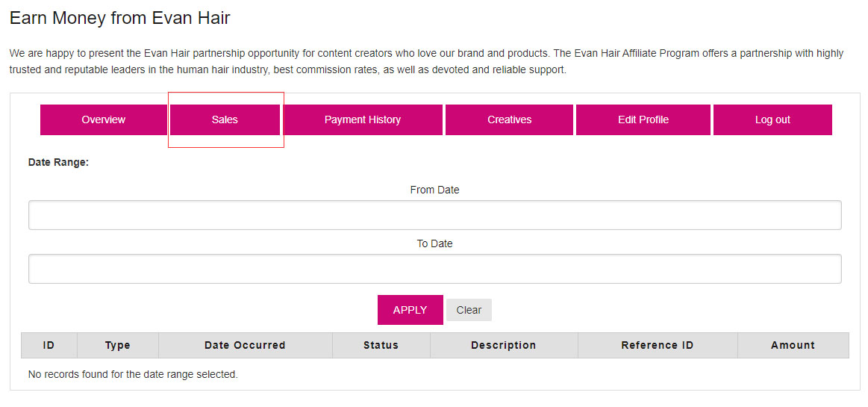Screen dimensions: 868x407
Task: Click the Log out button
Action: pyautogui.click(x=772, y=119)
